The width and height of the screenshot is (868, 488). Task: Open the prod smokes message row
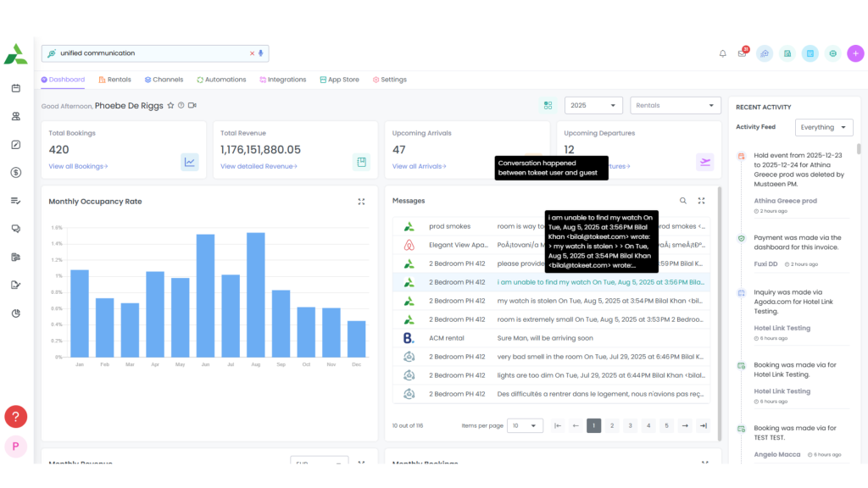pos(551,226)
